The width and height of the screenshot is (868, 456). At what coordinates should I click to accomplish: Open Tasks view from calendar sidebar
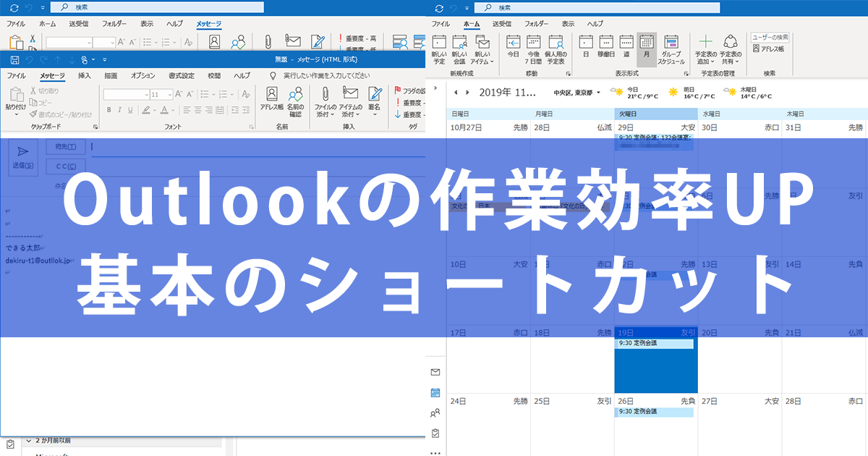click(435, 434)
